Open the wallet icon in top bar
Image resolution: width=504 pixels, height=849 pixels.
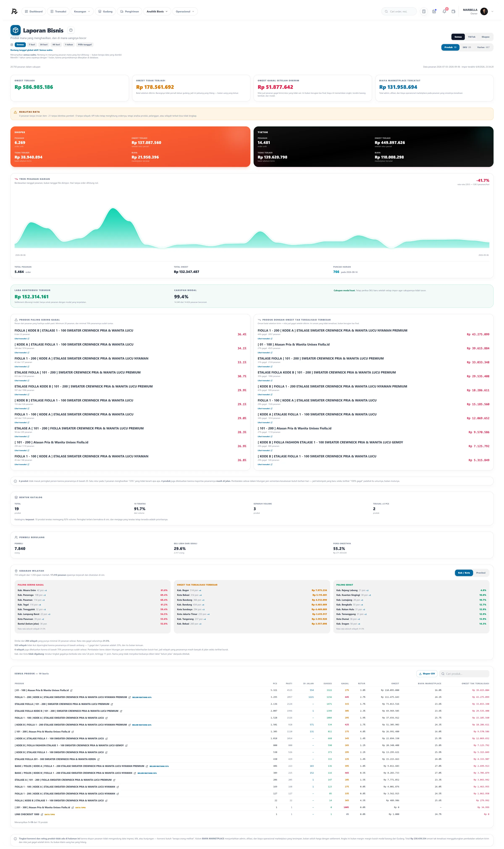click(453, 12)
